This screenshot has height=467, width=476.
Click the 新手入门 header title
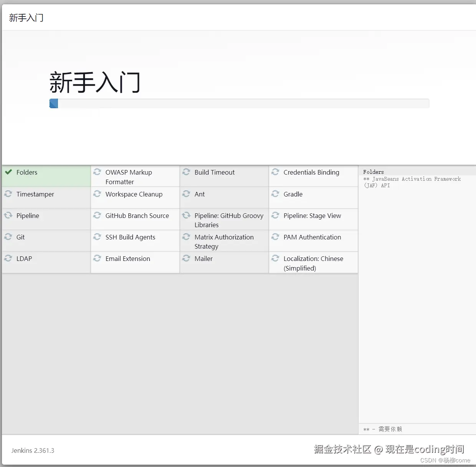(26, 17)
